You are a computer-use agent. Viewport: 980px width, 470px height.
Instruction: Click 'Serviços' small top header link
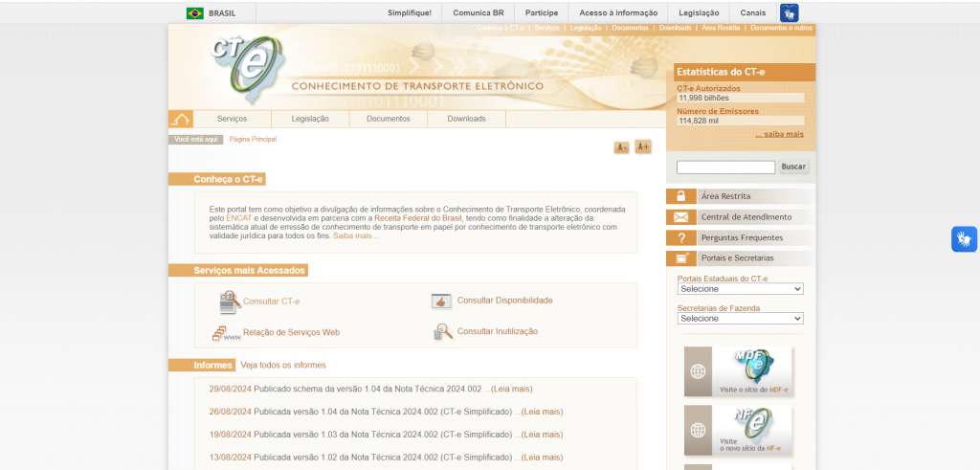pyautogui.click(x=546, y=28)
